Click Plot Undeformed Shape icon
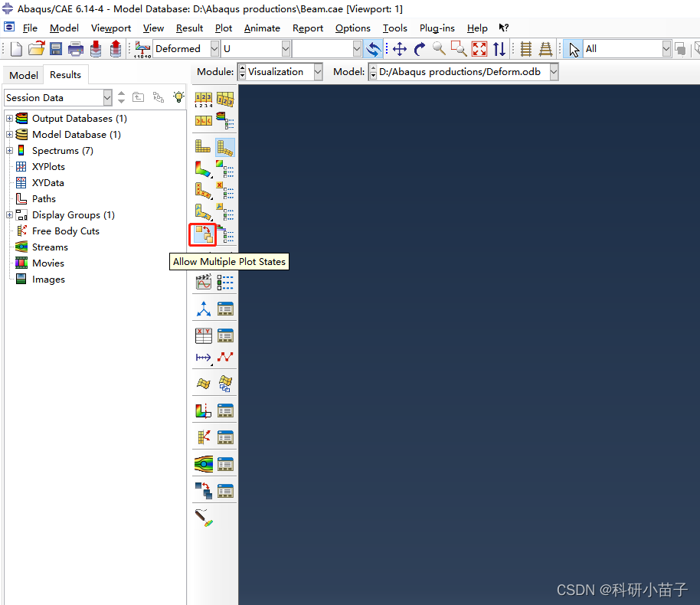Viewport: 700px width, 605px height. (203, 147)
